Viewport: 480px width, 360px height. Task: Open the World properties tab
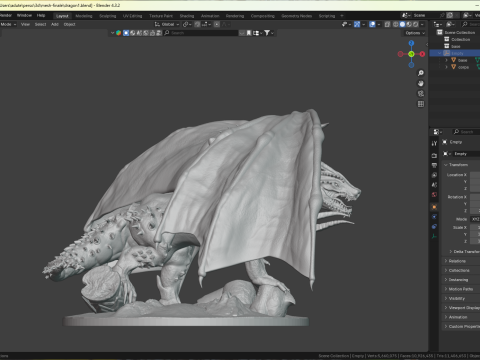coord(434,194)
